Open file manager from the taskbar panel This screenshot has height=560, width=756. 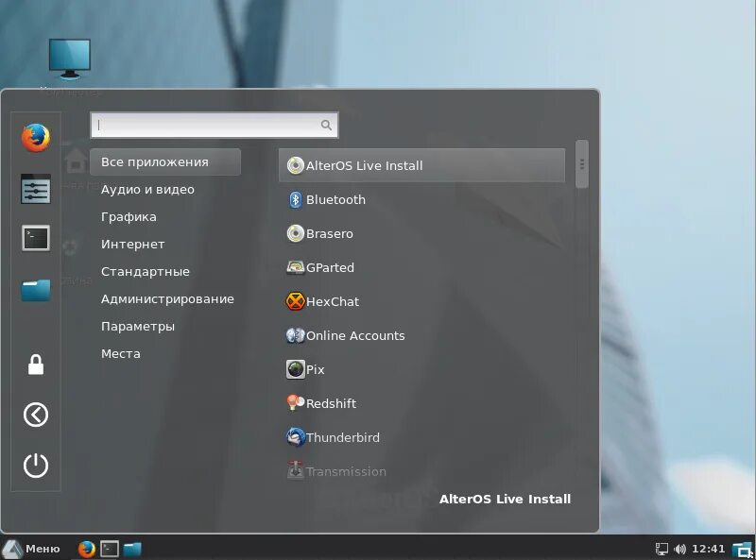pos(132,549)
